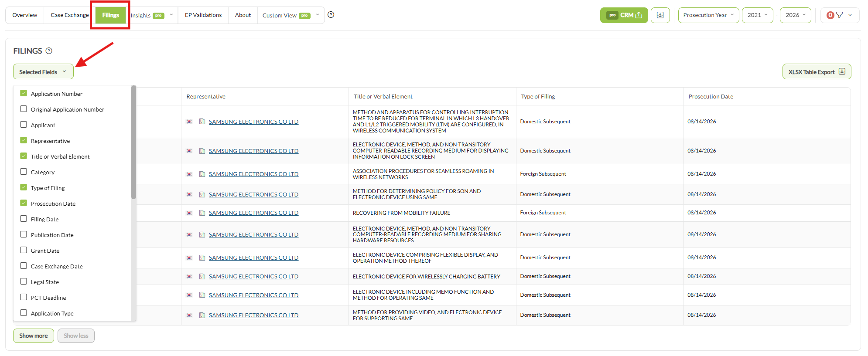Enable the Legal State checkbox
The width and height of the screenshot is (868, 356).
coord(24,281)
